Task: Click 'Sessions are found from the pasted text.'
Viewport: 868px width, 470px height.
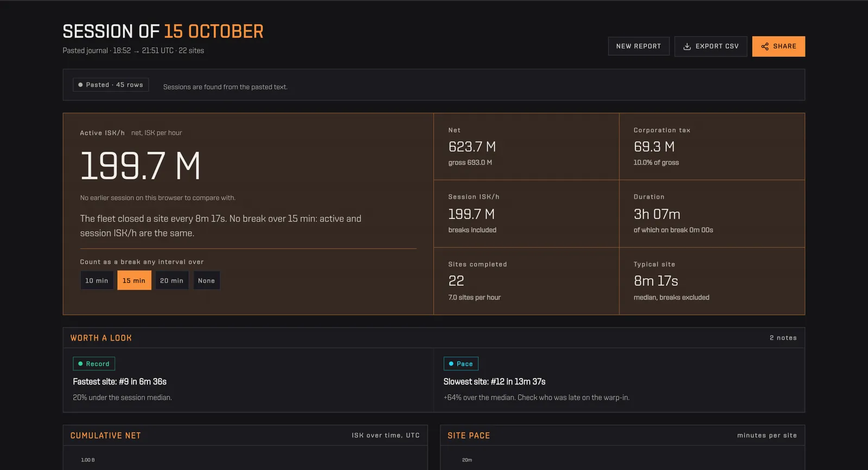Action: click(x=225, y=87)
